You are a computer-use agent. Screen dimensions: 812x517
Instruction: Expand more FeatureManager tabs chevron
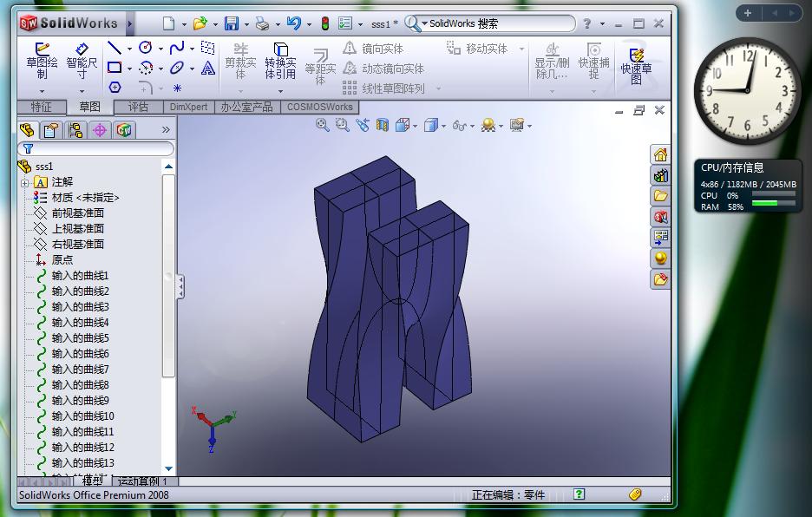(x=166, y=129)
